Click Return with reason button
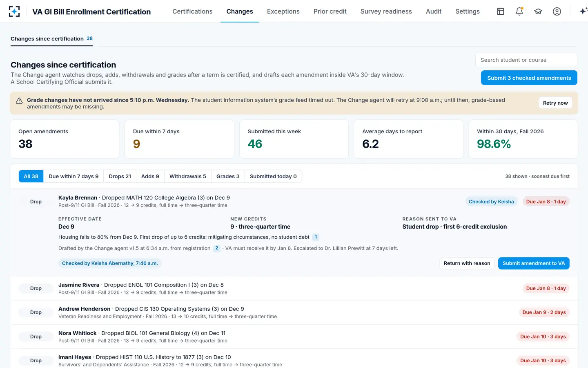 467,263
